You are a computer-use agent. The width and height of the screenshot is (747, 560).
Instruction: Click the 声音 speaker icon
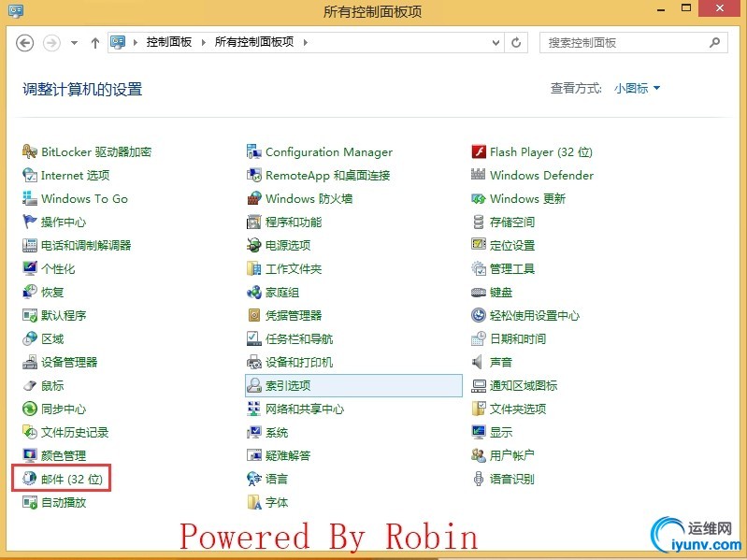479,363
